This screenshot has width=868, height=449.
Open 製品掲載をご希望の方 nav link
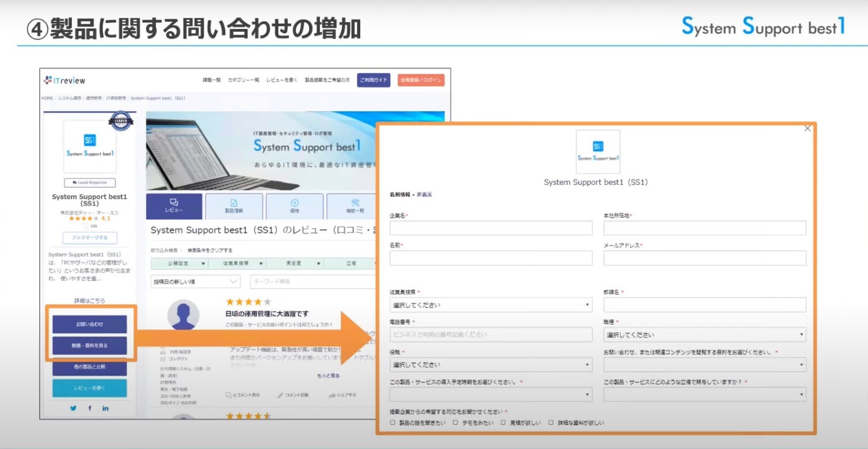327,80
